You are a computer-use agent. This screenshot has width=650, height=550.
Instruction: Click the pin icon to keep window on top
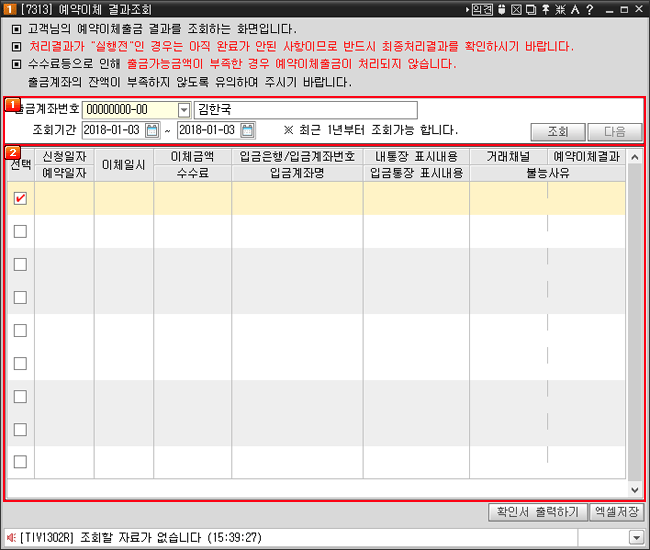543,9
